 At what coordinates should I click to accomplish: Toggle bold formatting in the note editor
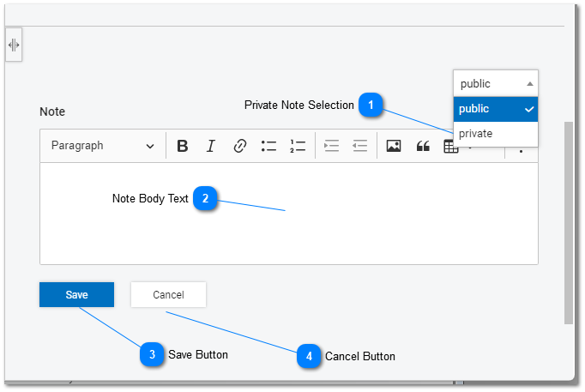(182, 146)
